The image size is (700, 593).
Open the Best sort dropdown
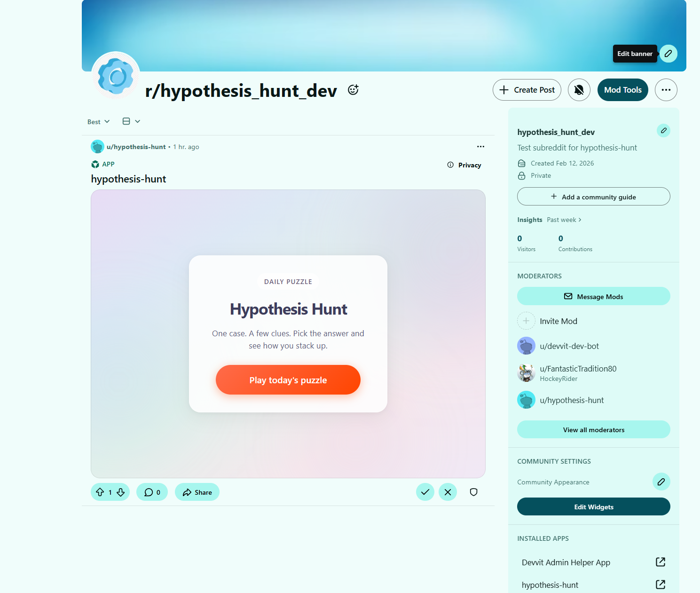98,122
